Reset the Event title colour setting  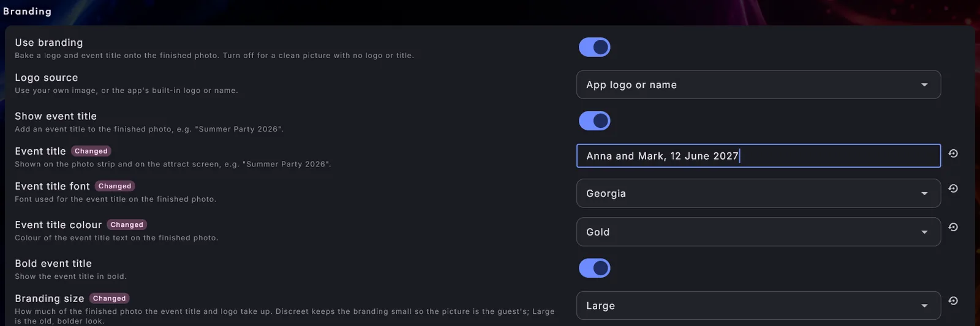pos(953,227)
